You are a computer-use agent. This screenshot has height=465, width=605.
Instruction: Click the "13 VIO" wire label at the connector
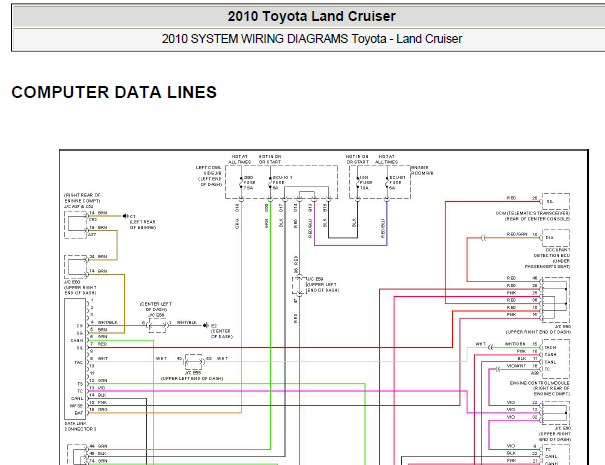pos(97,387)
